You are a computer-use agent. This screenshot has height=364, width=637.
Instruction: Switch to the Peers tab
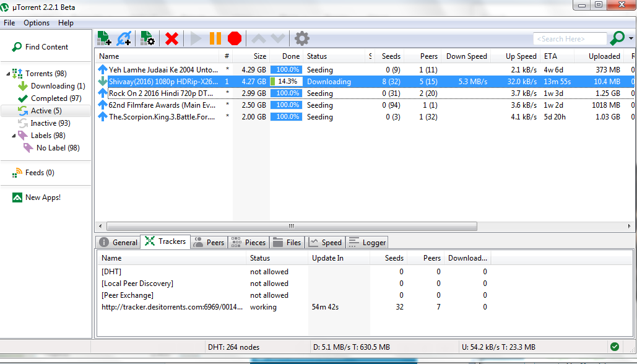pos(209,242)
